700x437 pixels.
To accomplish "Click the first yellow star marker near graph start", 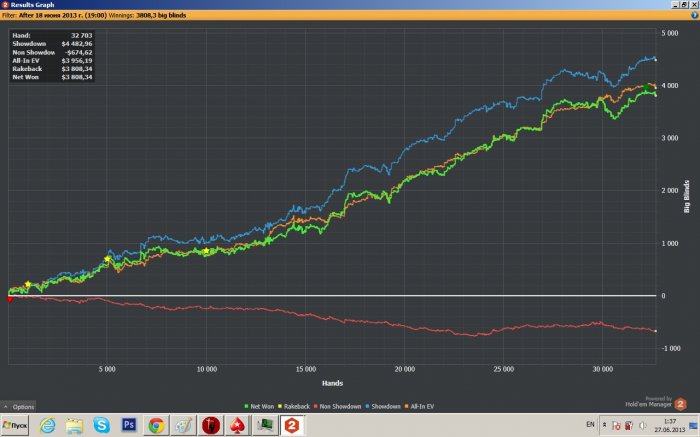I will click(28, 284).
